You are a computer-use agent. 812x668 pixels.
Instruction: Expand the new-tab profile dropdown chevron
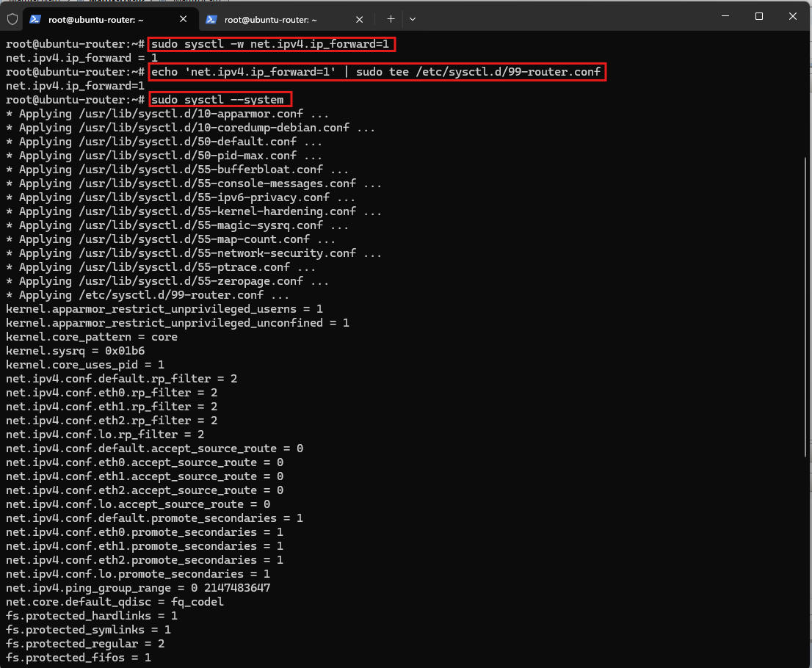[x=413, y=19]
